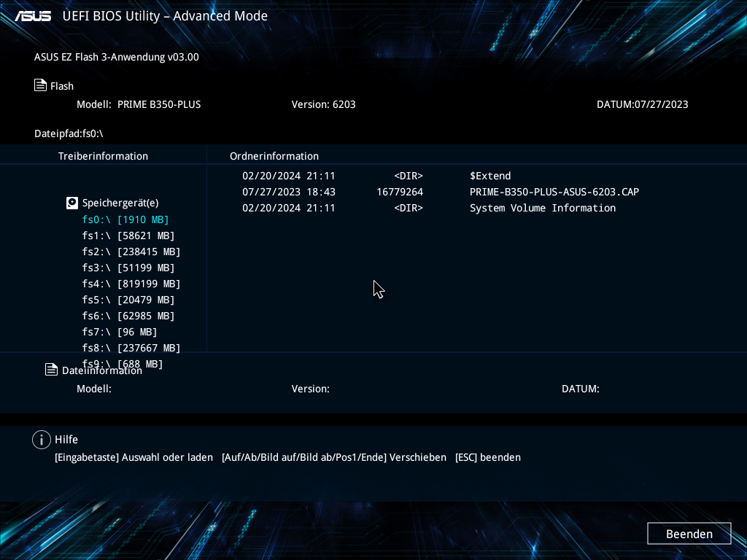
Task: Select drive fs2:\ [238415 MB]
Action: coord(131,252)
